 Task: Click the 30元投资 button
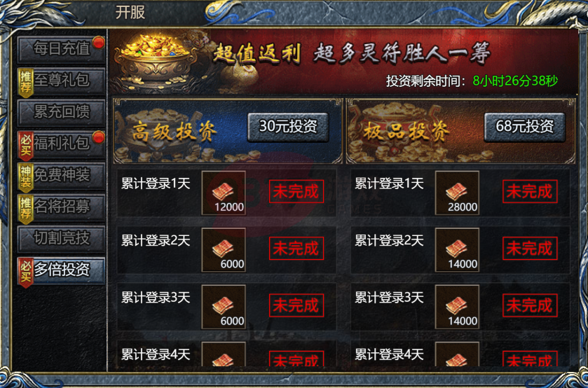tap(288, 127)
